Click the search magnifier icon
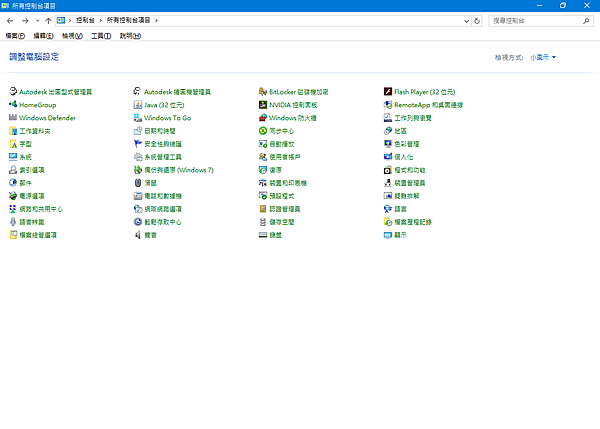Viewport: 600px width, 429px height. (x=586, y=21)
